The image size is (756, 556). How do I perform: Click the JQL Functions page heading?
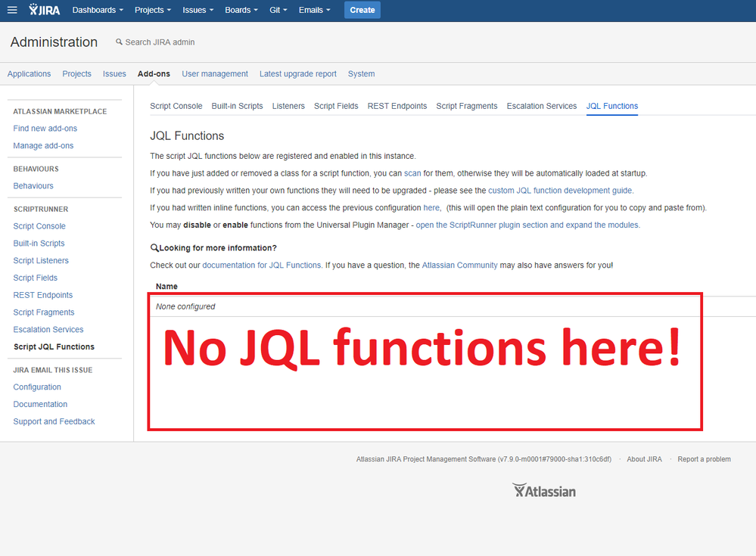pyautogui.click(x=187, y=136)
